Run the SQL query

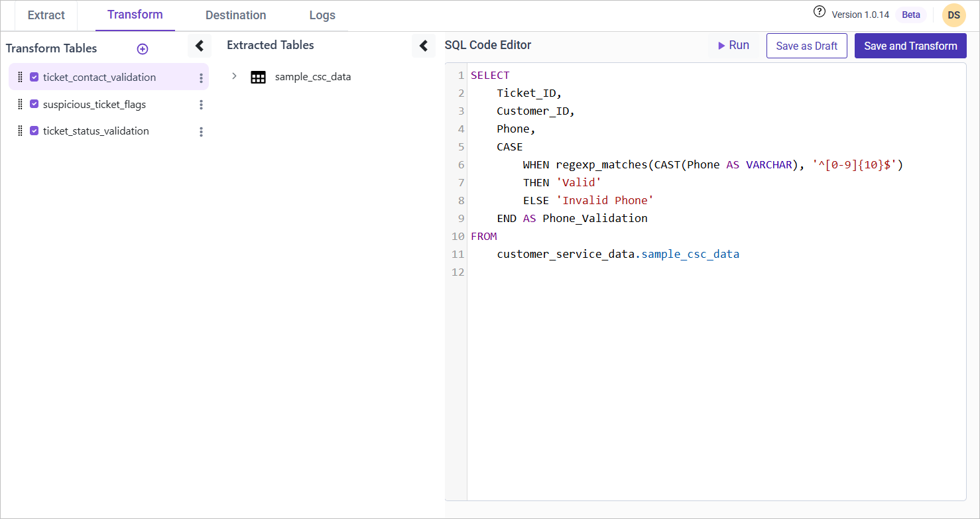click(733, 46)
